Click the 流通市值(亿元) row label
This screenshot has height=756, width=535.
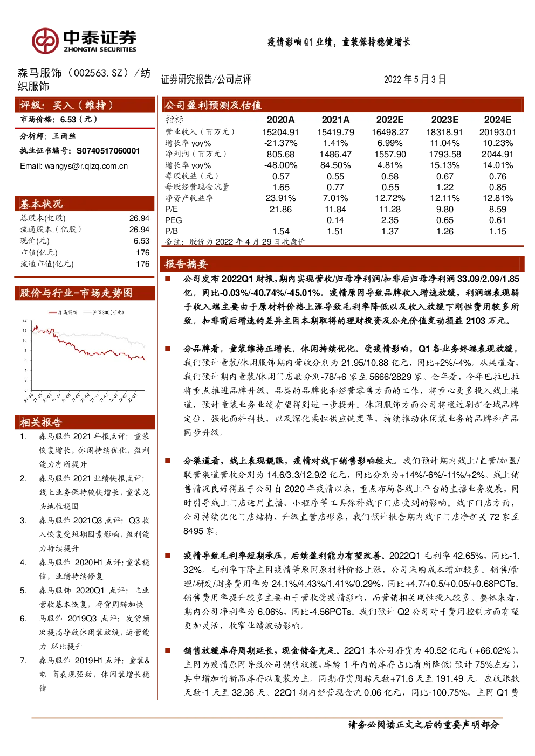coord(47,264)
